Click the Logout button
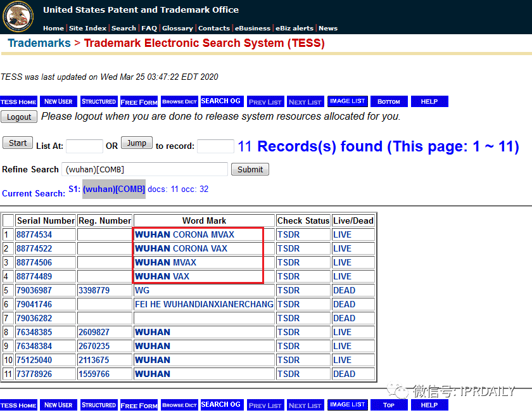 pos(19,117)
